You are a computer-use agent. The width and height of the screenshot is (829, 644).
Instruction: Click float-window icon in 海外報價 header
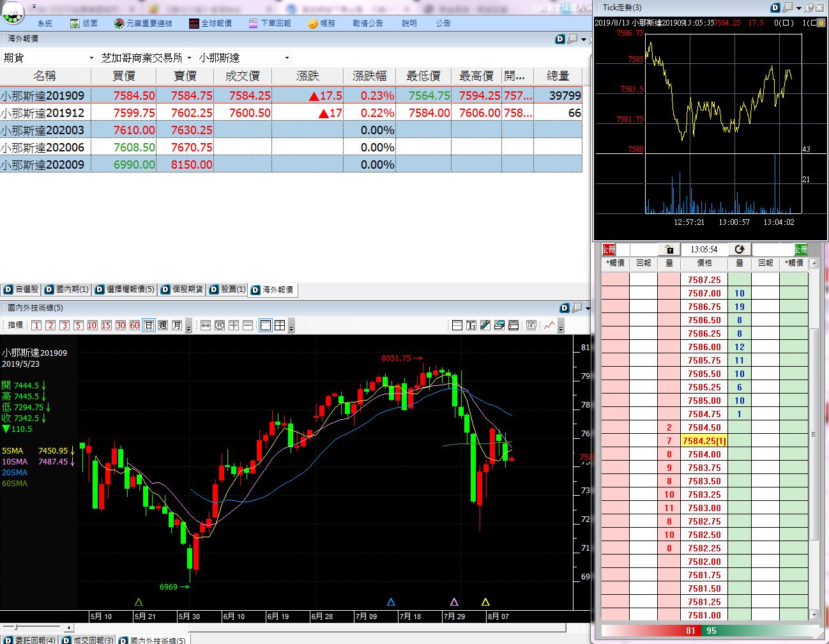(572, 39)
